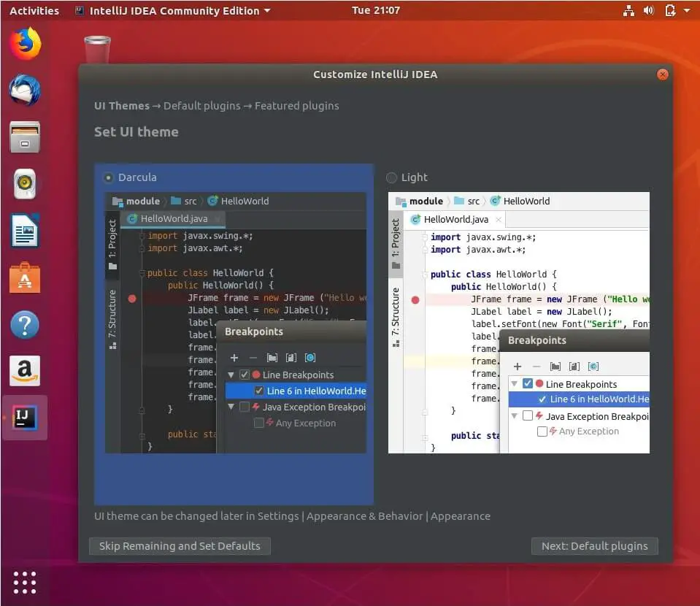Enable the Java Exception Breakpoints checkbox
This screenshot has width=700, height=606.
[244, 407]
